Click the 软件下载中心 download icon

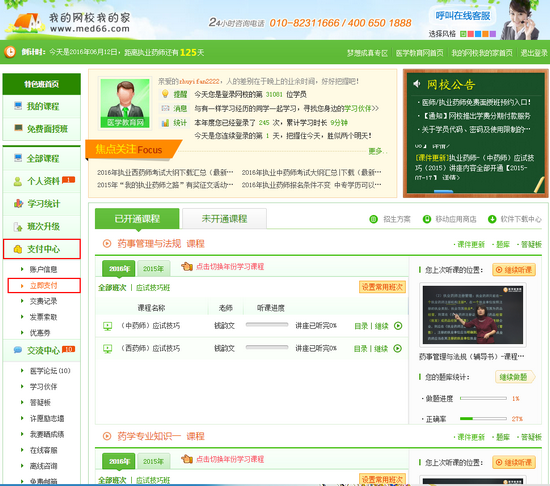492,219
